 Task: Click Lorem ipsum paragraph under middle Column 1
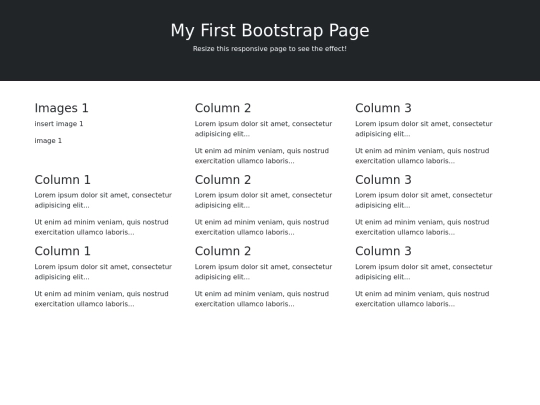pos(103,200)
